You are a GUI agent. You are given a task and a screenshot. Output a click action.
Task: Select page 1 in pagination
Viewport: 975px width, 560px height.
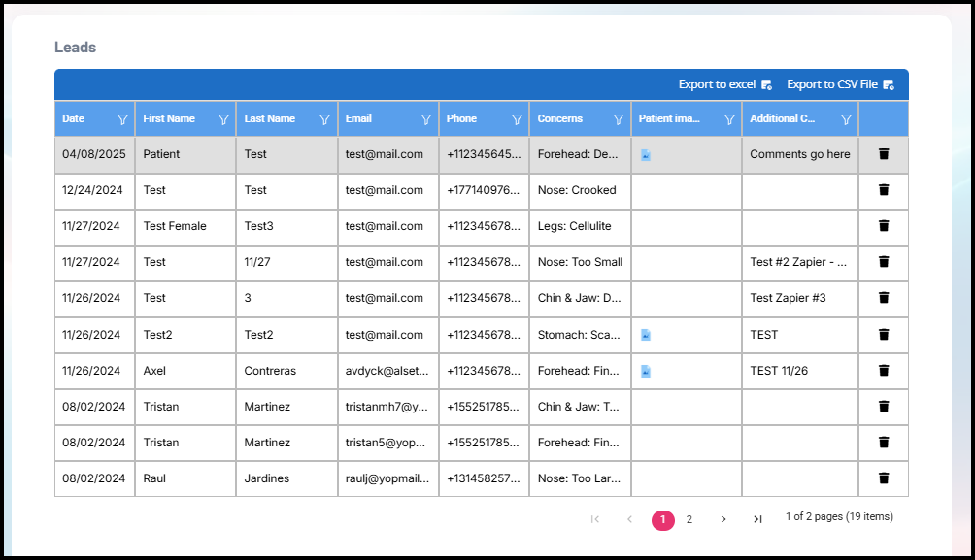click(663, 519)
